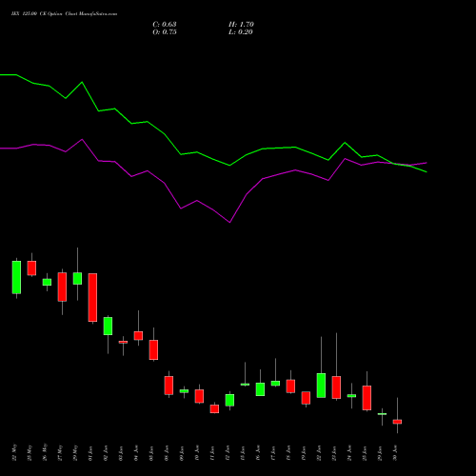Click the open value O: 0.75
Screen dimensions: 476x476
(165, 32)
